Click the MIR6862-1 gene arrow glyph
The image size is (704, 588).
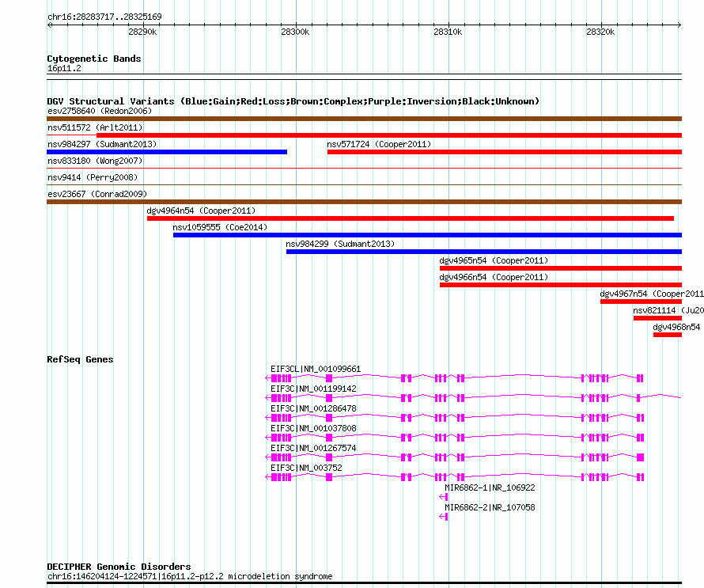[444, 497]
